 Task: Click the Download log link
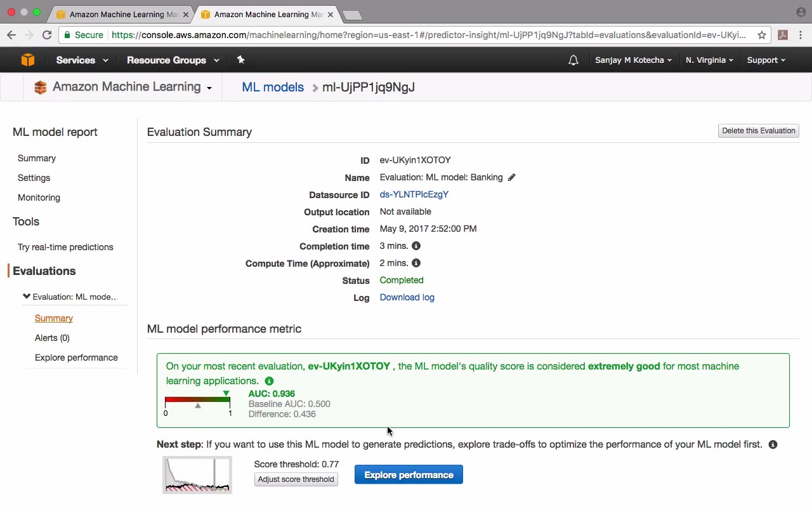[x=407, y=297]
